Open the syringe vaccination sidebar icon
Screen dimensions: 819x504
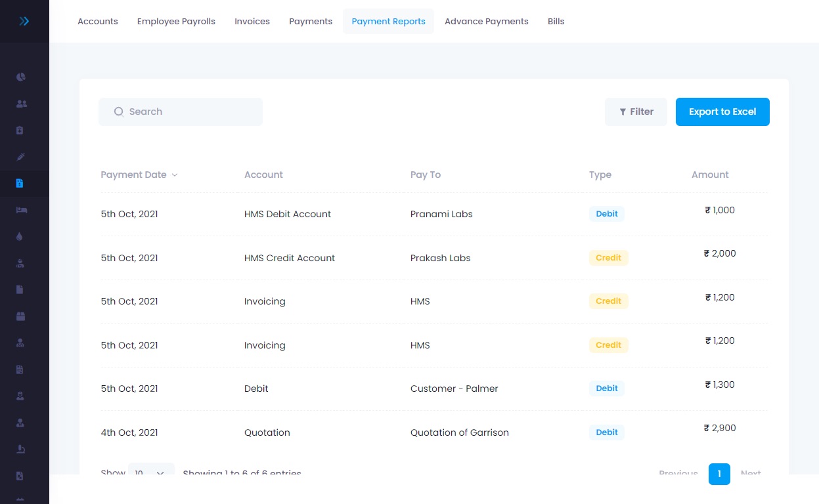tap(20, 157)
